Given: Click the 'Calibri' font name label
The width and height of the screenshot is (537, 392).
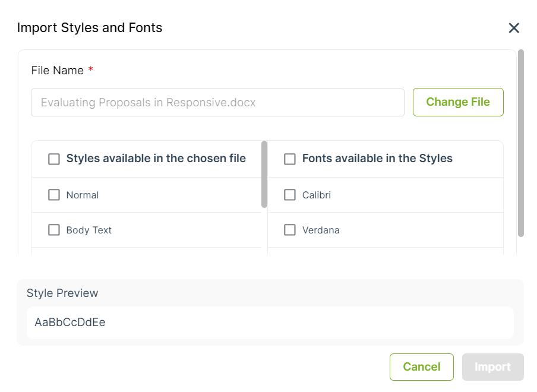Looking at the screenshot, I should pos(317,195).
